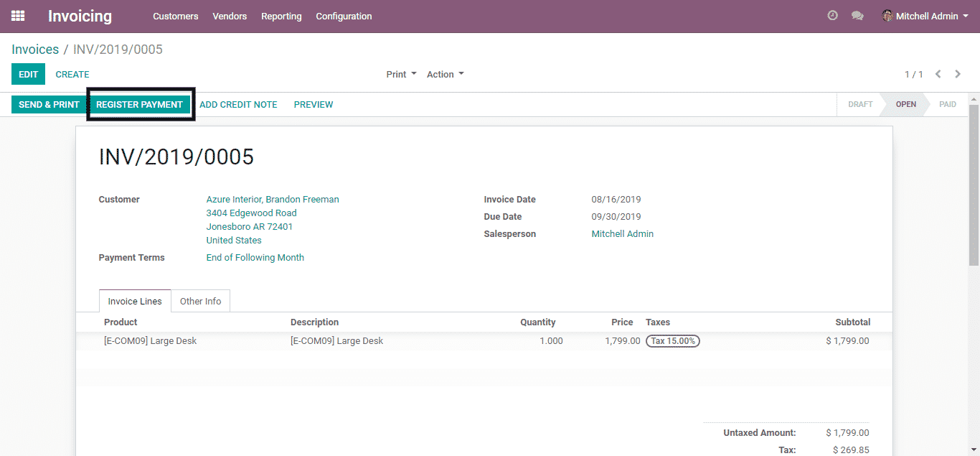The image size is (980, 456).
Task: Click the Register Payment button
Action: [x=140, y=104]
